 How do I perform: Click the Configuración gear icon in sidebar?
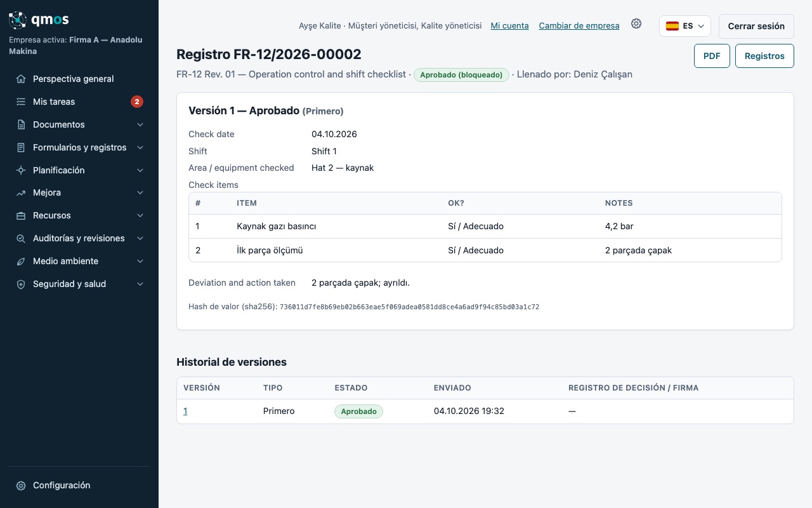click(x=21, y=486)
